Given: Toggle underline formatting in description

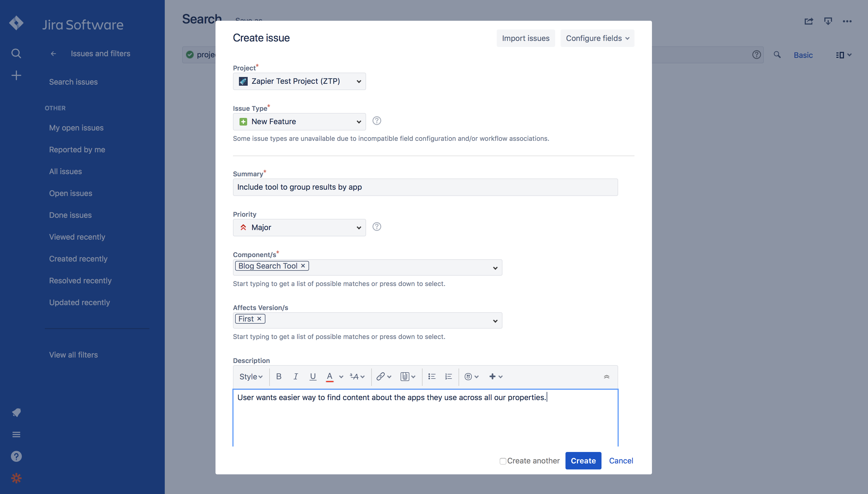Looking at the screenshot, I should [x=313, y=376].
